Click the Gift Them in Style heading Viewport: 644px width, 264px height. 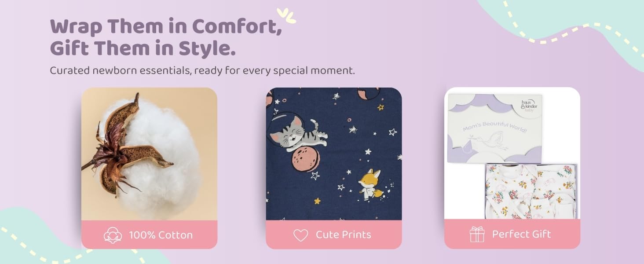click(x=143, y=49)
